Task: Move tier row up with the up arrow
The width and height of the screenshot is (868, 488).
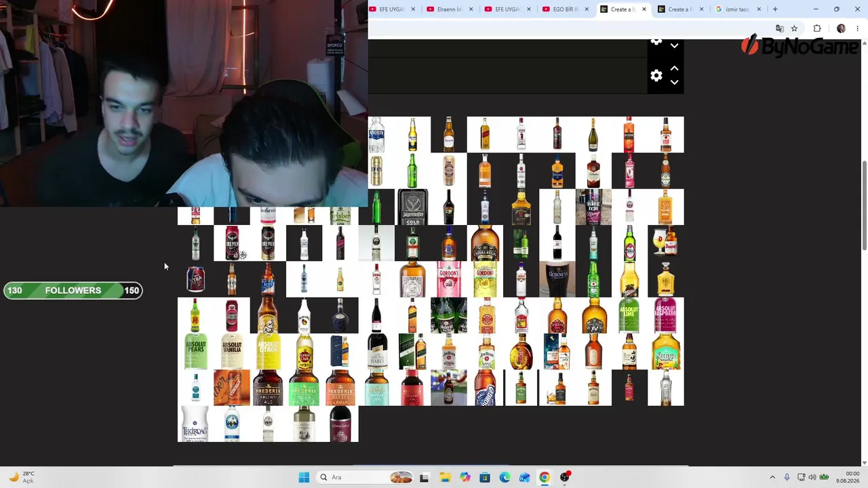Action: point(674,68)
